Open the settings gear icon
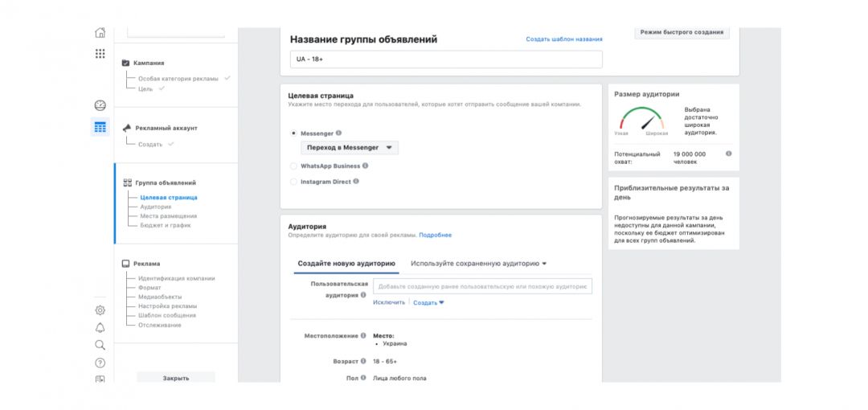The width and height of the screenshot is (868, 410). coord(100,310)
